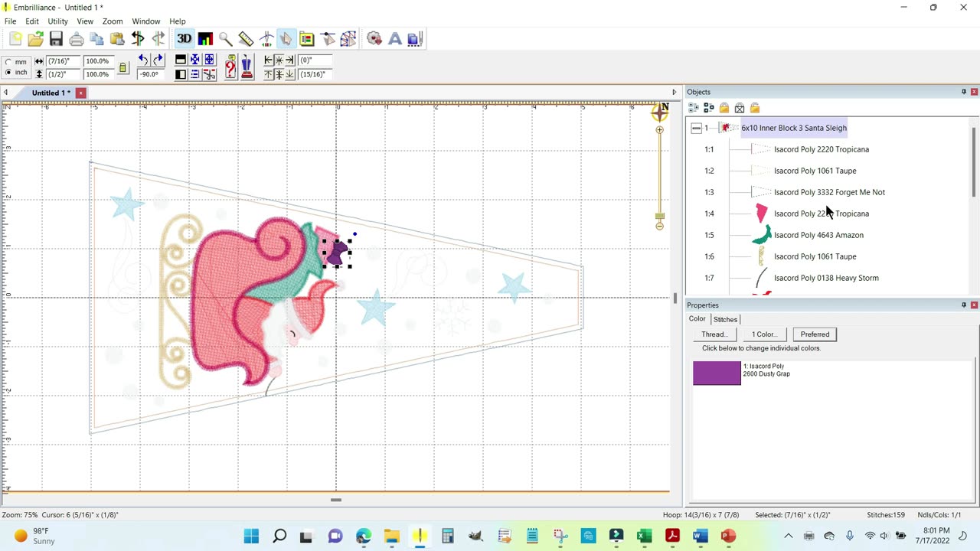Collapse all objects icon in Objects panel
980x551 pixels.
coord(709,108)
